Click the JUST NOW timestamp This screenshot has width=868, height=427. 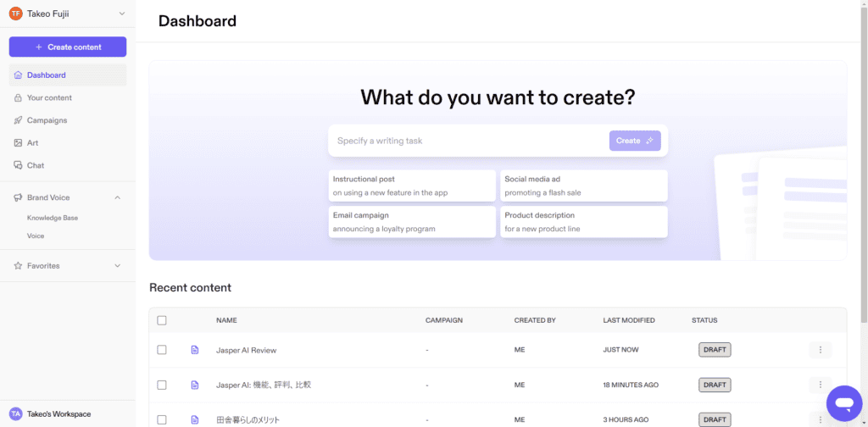click(620, 350)
